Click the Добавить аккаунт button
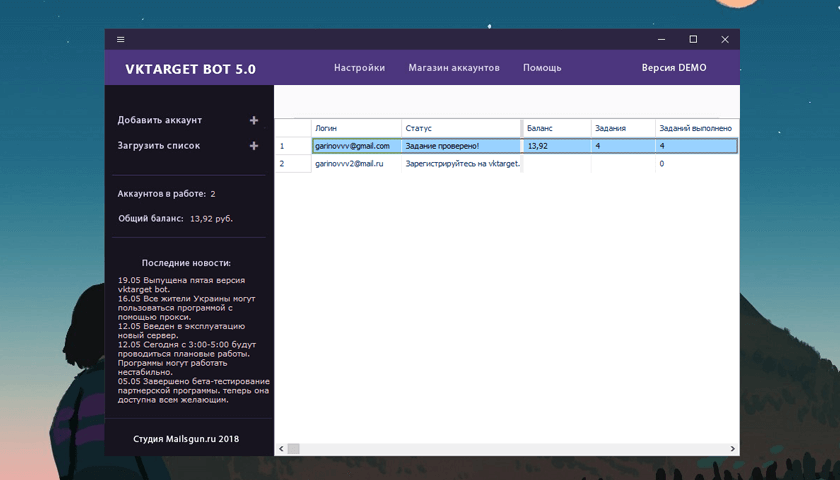Image resolution: width=840 pixels, height=480 pixels. tap(160, 120)
